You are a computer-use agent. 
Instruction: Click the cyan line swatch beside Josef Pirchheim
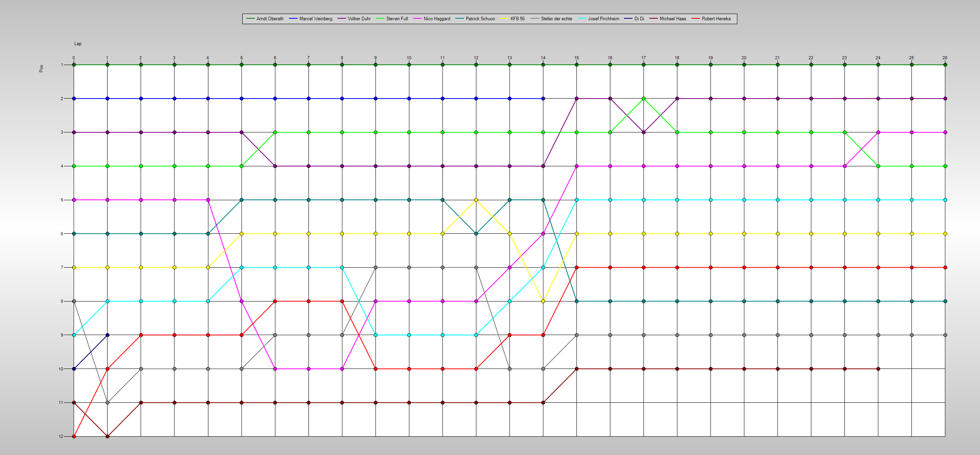pyautogui.click(x=582, y=19)
